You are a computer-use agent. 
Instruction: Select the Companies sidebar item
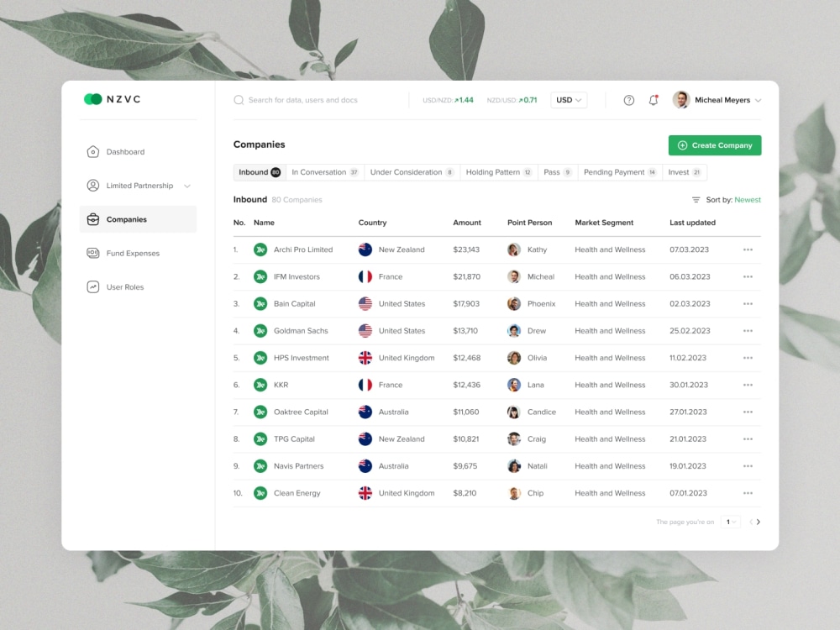(x=138, y=219)
